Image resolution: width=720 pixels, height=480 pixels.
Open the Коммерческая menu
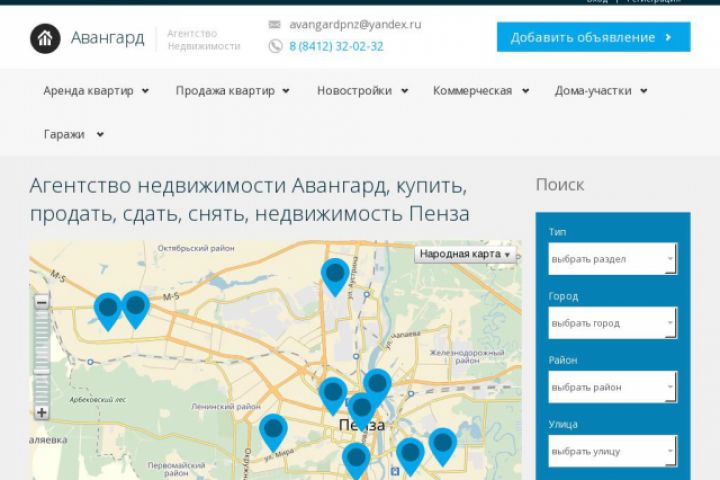(472, 91)
